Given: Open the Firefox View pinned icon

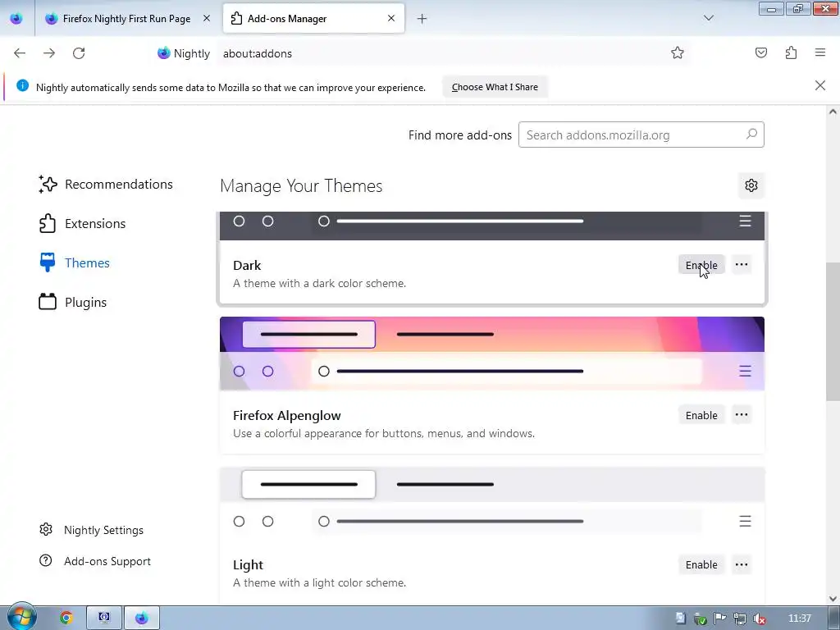Looking at the screenshot, I should 16,18.
